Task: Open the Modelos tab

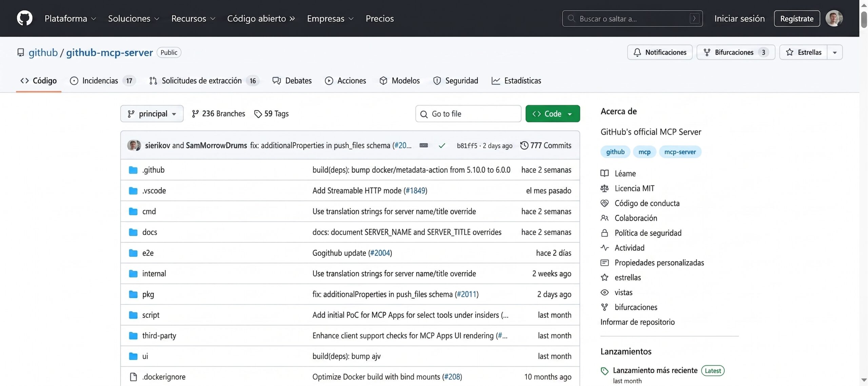Action: click(399, 81)
